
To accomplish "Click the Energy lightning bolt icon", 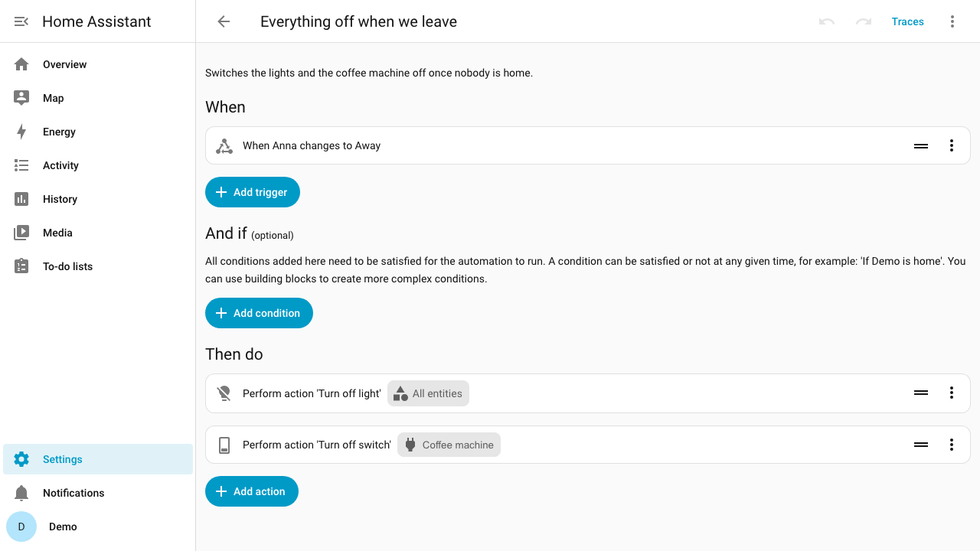I will (x=21, y=132).
